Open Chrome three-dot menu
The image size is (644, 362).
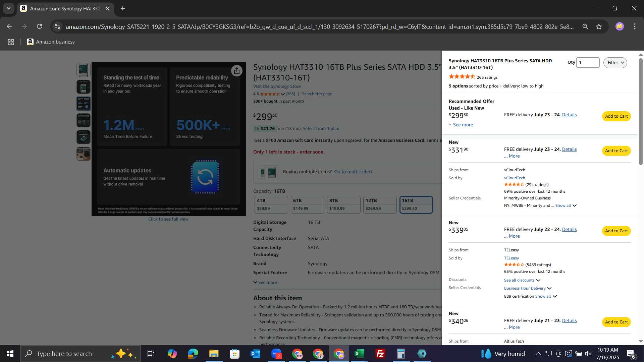coord(635,26)
